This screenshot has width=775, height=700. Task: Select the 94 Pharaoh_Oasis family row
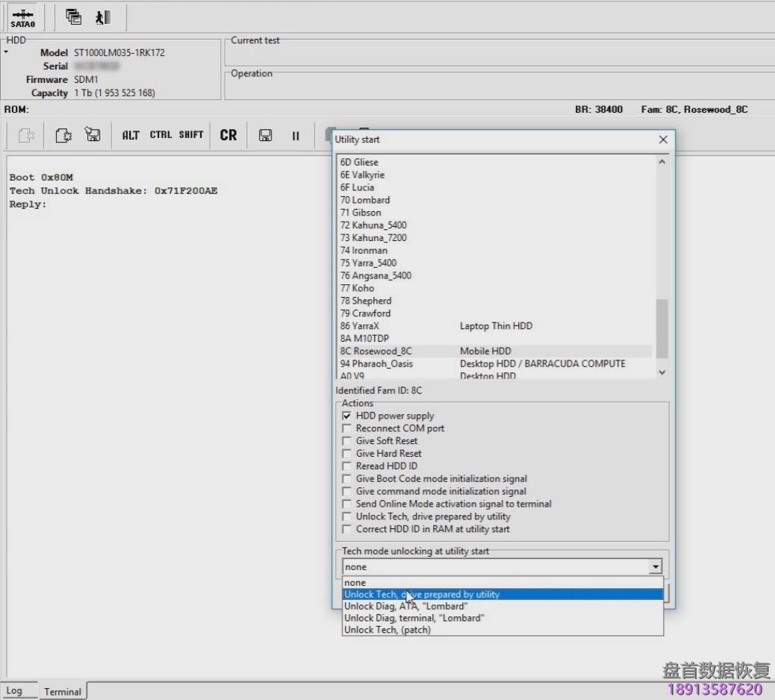(376, 364)
